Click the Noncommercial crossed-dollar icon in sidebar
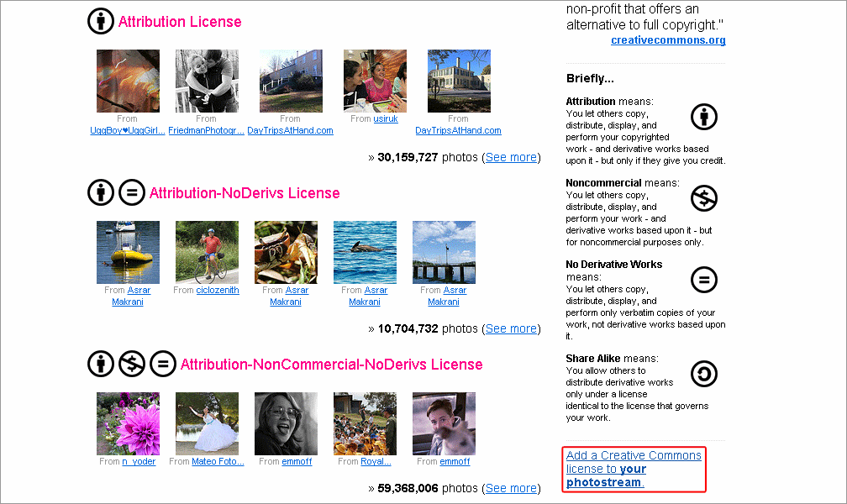The image size is (847, 504). coord(704,198)
